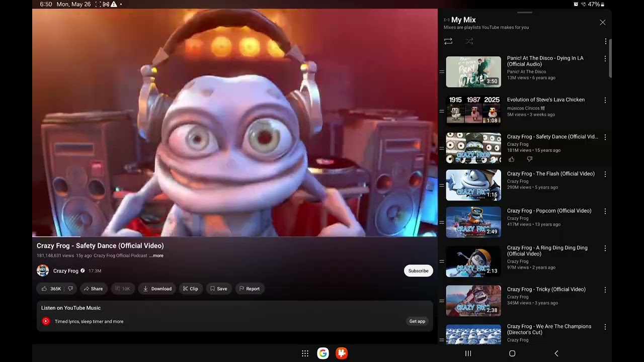Launch Google app from taskbar
Image resolution: width=644 pixels, height=362 pixels.
323,353
